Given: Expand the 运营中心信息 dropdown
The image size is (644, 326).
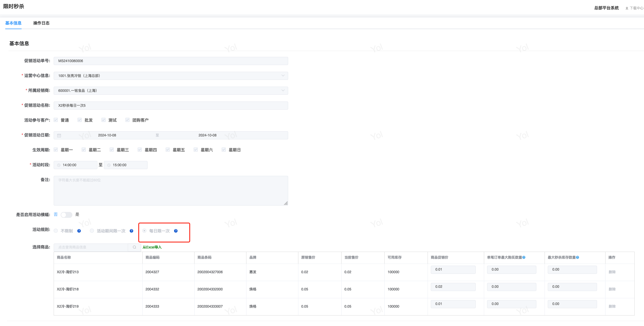Looking at the screenshot, I should pos(283,76).
